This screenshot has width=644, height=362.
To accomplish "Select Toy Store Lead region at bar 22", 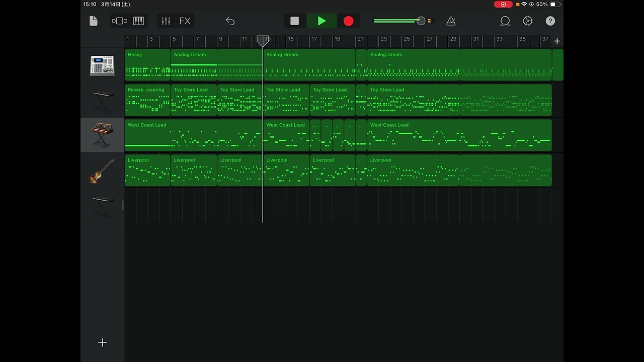I will coord(459,100).
